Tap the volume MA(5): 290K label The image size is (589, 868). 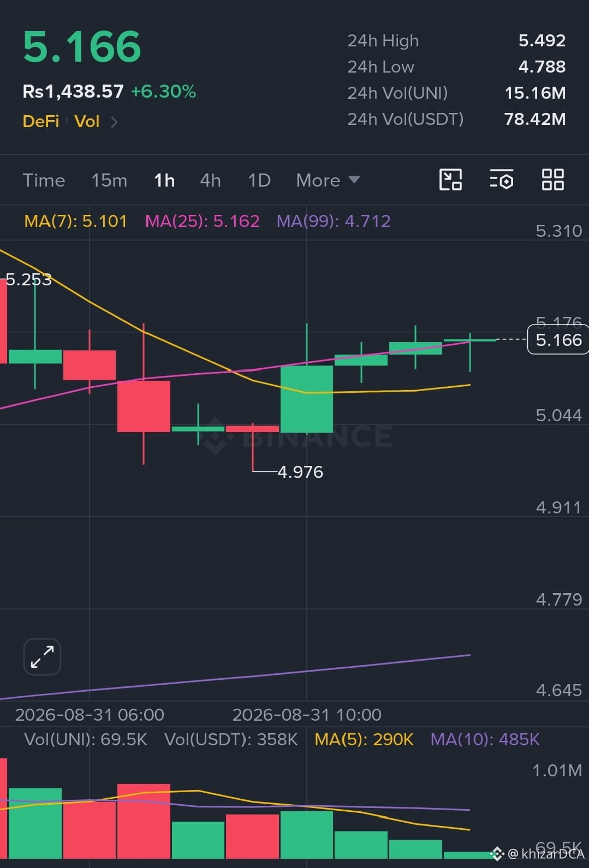(x=364, y=739)
